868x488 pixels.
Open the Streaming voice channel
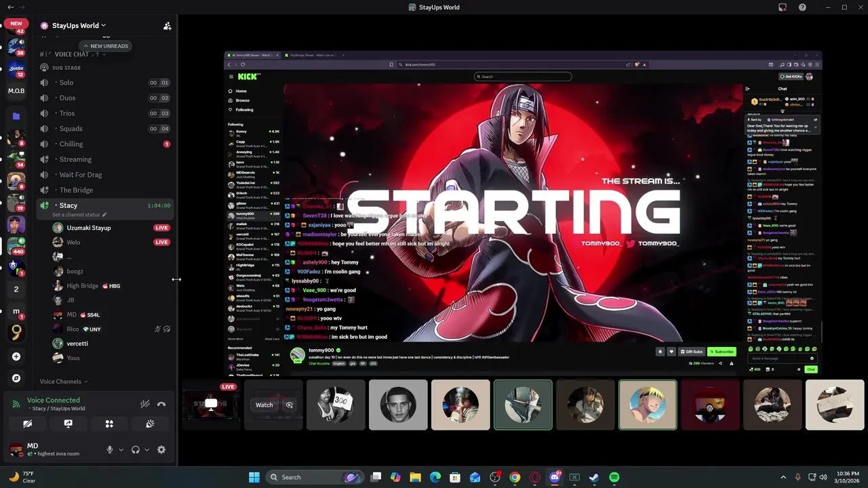point(105,159)
